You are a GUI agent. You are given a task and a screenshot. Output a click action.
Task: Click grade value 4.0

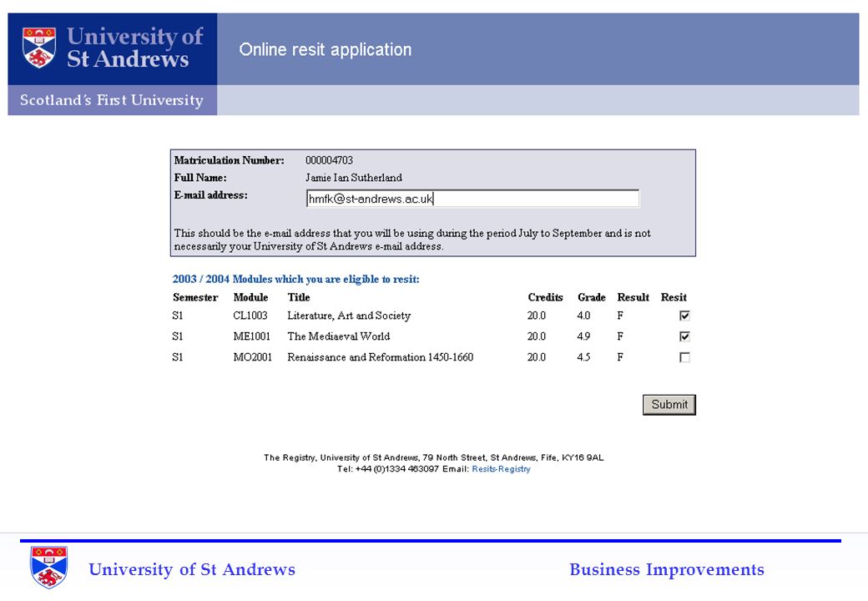click(583, 316)
